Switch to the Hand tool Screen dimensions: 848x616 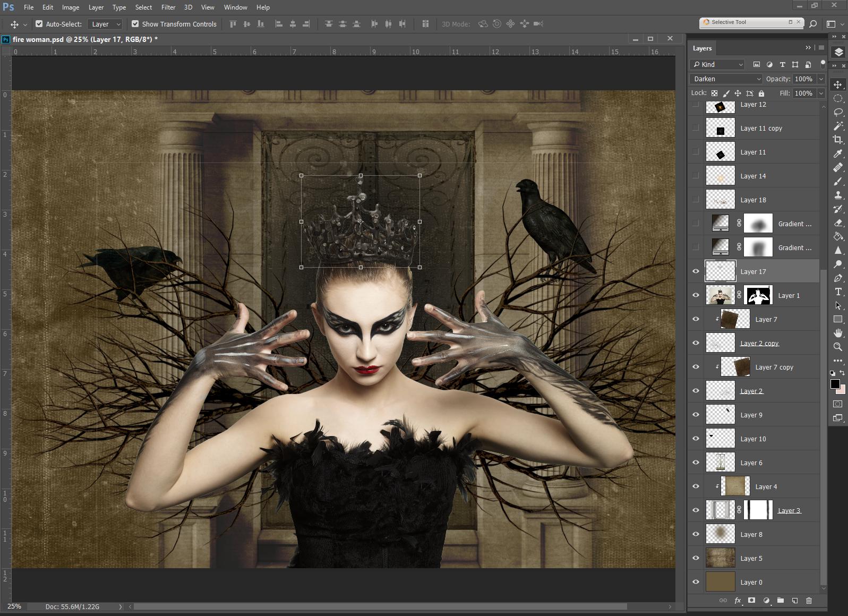(x=838, y=333)
